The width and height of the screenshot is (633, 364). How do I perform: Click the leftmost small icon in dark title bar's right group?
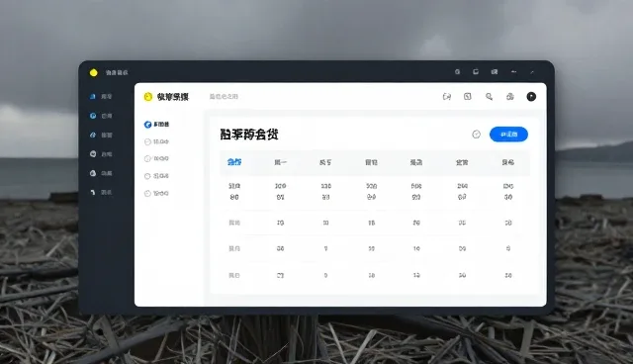(x=457, y=72)
